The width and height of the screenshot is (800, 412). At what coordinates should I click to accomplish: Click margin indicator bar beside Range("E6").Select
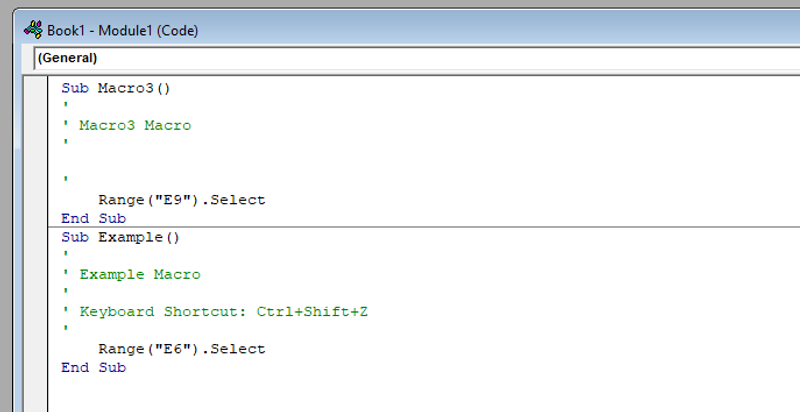36,349
